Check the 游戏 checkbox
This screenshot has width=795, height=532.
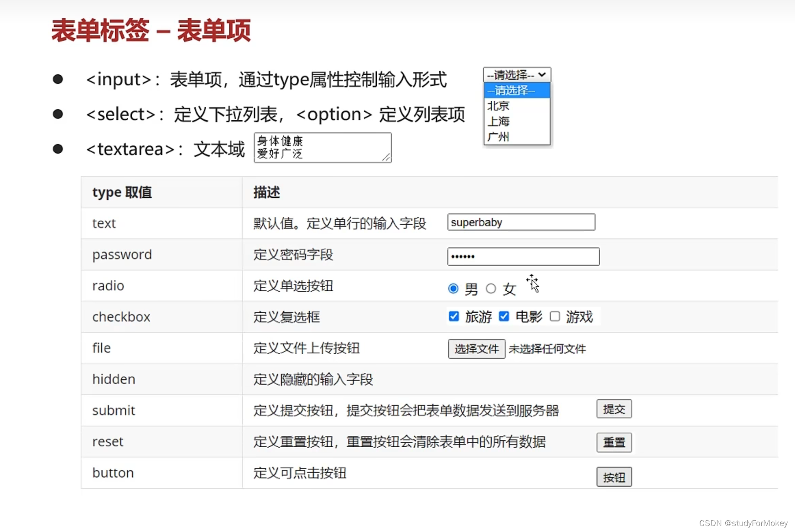555,316
